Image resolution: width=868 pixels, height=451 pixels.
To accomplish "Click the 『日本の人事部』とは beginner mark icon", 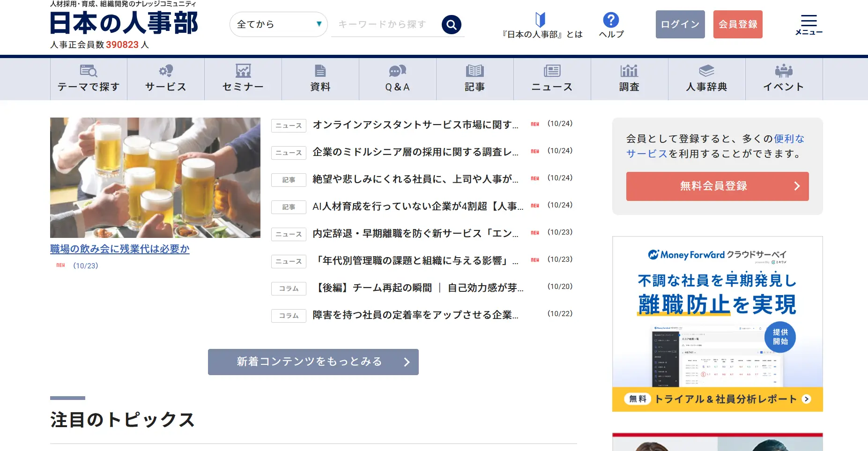I will 540,20.
